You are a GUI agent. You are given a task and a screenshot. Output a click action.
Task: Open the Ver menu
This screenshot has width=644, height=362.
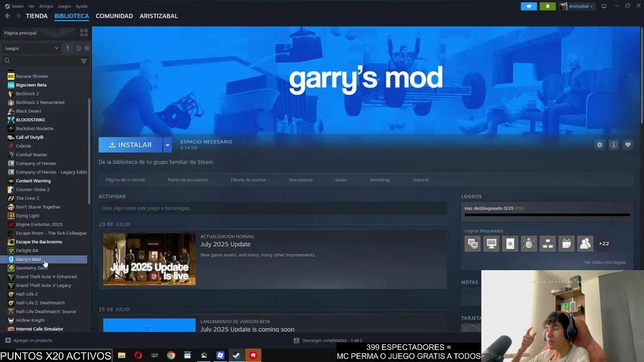pyautogui.click(x=32, y=6)
